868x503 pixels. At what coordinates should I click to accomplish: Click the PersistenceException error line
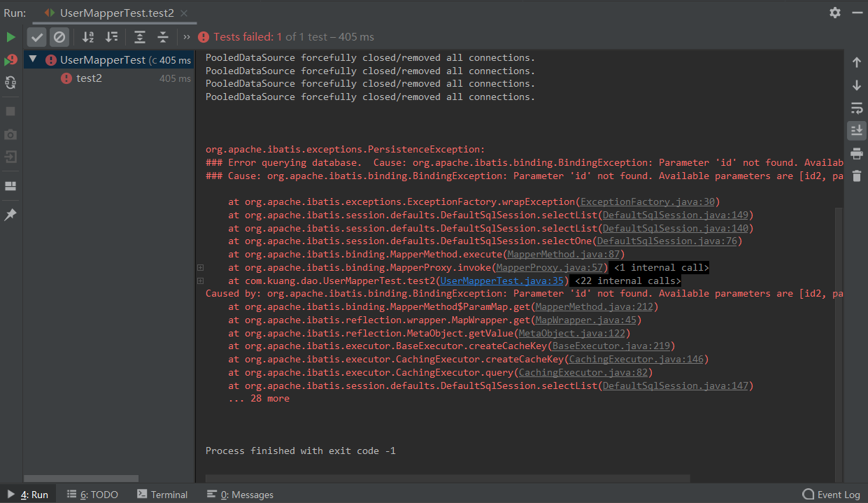click(345, 150)
